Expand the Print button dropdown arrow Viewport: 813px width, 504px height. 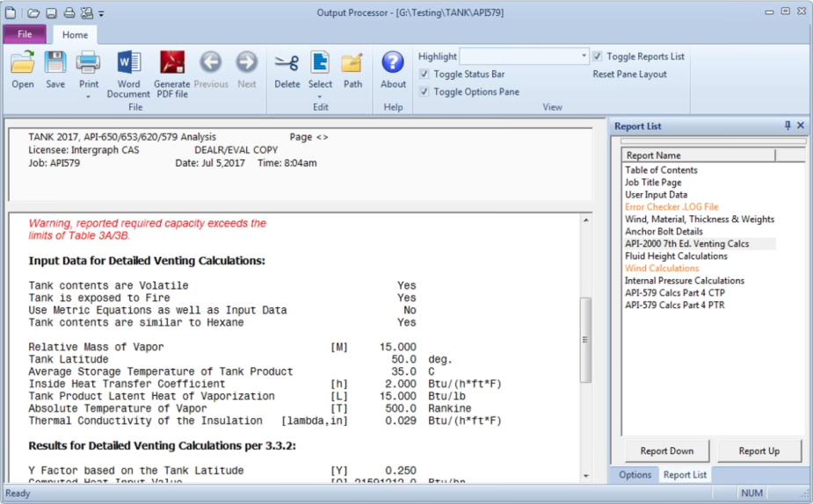pos(88,97)
